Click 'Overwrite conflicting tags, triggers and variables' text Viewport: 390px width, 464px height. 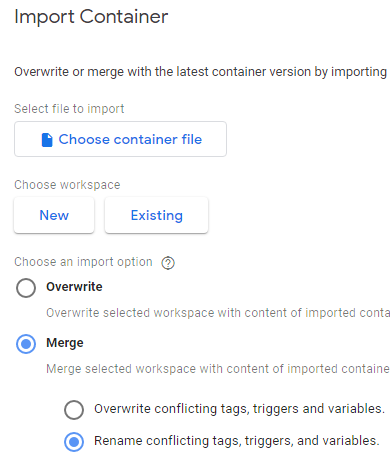(x=240, y=409)
